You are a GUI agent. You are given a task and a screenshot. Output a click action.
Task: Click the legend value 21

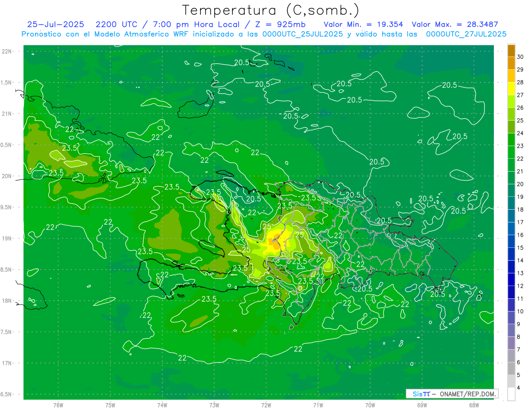click(520, 171)
